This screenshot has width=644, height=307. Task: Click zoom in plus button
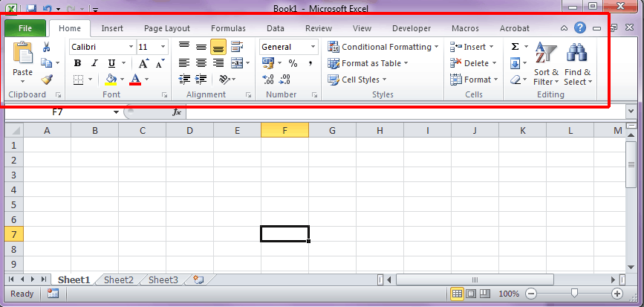(617, 294)
